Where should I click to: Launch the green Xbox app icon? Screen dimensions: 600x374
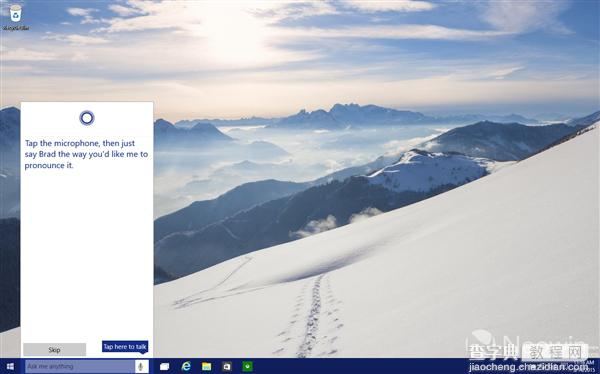(248, 366)
